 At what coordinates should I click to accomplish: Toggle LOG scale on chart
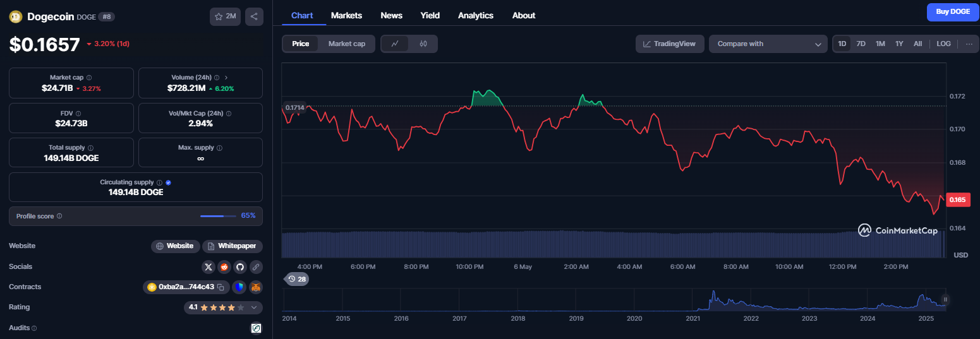point(943,44)
